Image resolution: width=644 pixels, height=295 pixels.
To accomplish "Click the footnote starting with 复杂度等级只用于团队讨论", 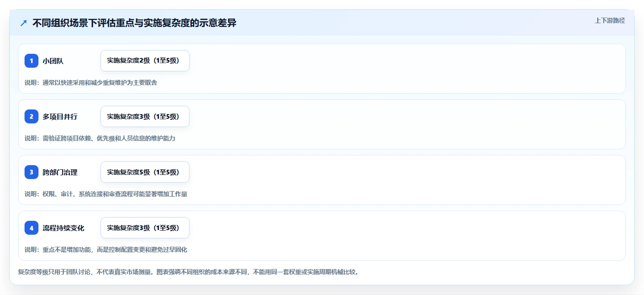I will [x=188, y=272].
